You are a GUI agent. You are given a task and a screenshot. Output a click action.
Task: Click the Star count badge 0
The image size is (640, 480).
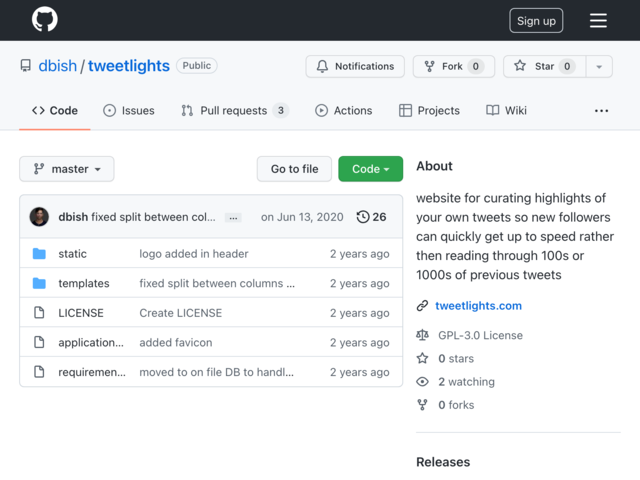(567, 66)
